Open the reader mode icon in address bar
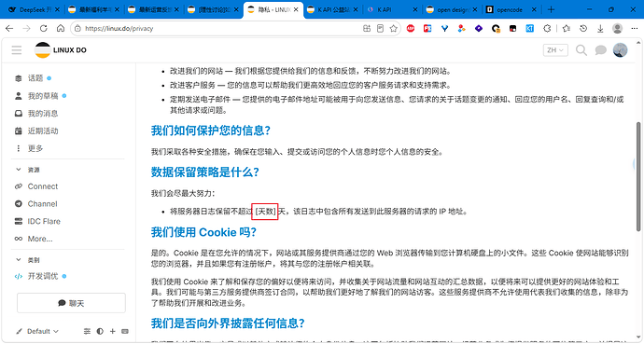Viewport: 644px width, 344px height. coord(380,28)
